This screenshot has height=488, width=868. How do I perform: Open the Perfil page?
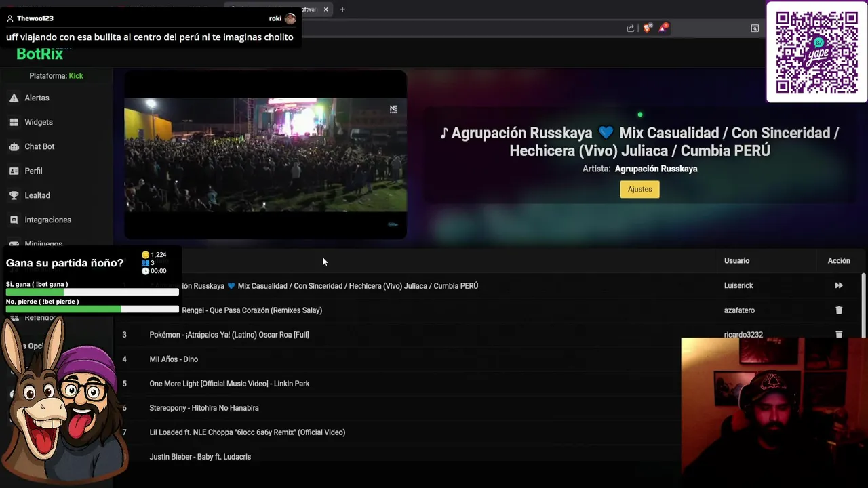point(33,171)
